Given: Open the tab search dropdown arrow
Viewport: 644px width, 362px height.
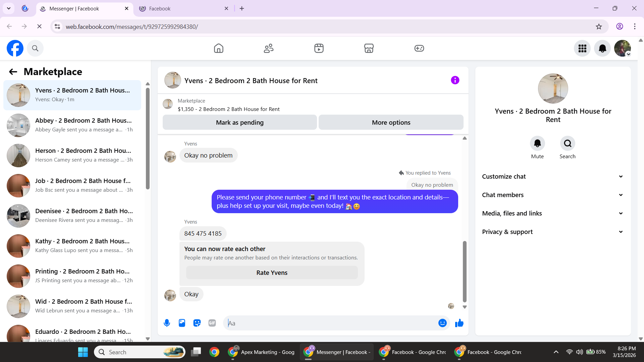Looking at the screenshot, I should point(9,8).
